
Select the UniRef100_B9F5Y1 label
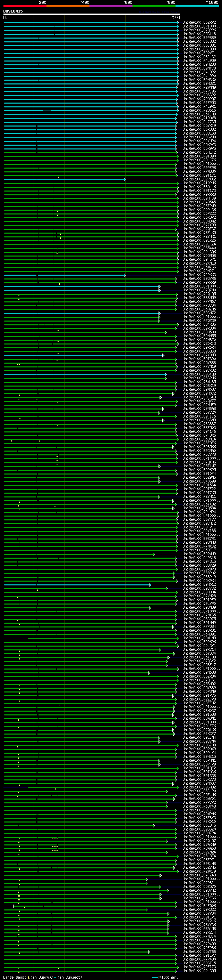point(199,259)
